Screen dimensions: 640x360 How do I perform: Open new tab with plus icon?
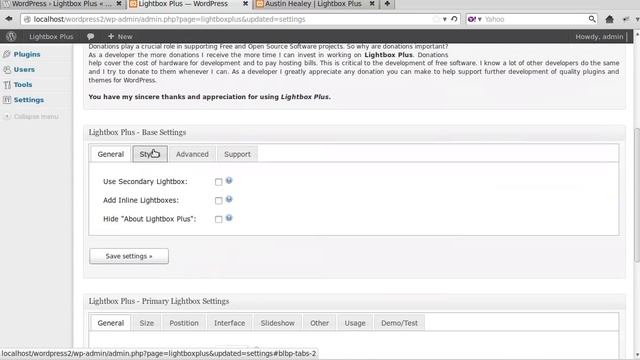click(x=387, y=4)
